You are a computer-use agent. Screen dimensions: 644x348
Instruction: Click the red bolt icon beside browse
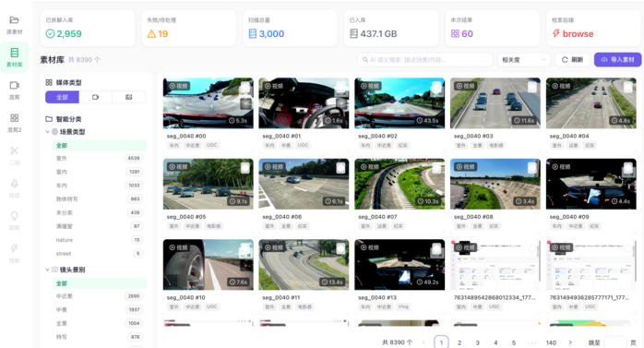(555, 33)
